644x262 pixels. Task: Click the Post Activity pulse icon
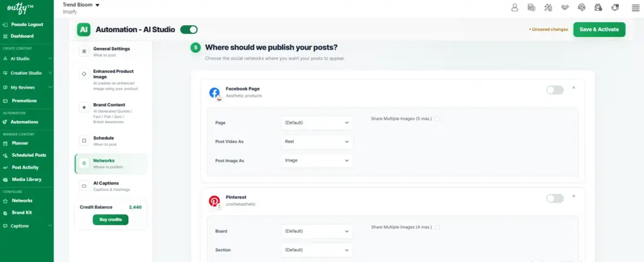[5, 167]
